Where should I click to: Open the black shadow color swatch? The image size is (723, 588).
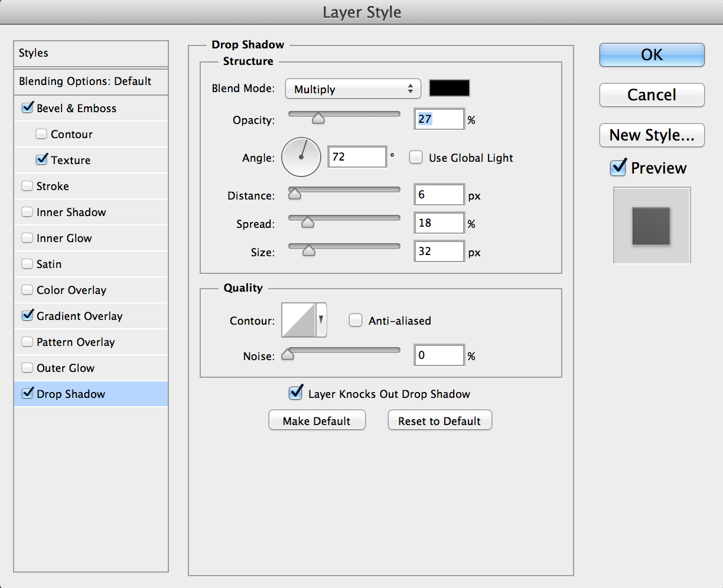449,89
